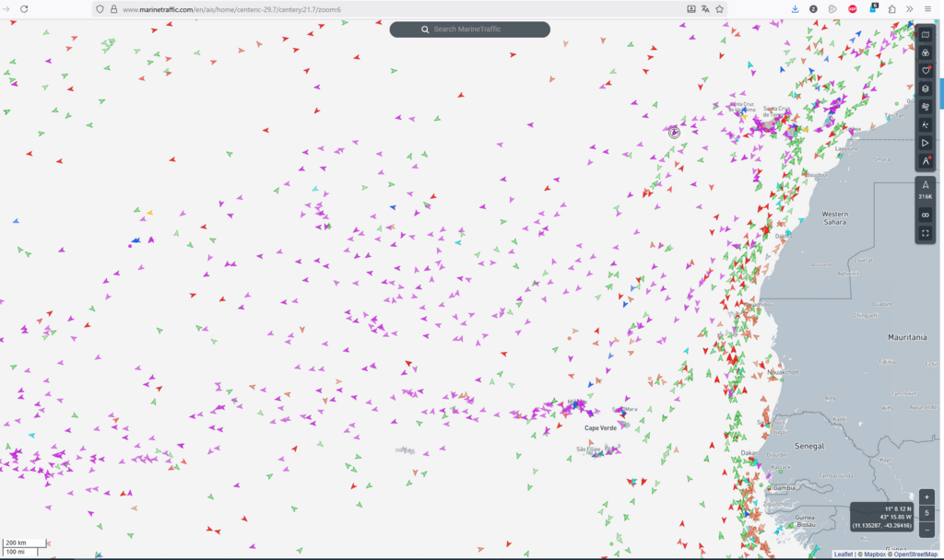Screen dimensions: 944x560
Task: Toggle fullscreen map view
Action: pyautogui.click(x=926, y=233)
